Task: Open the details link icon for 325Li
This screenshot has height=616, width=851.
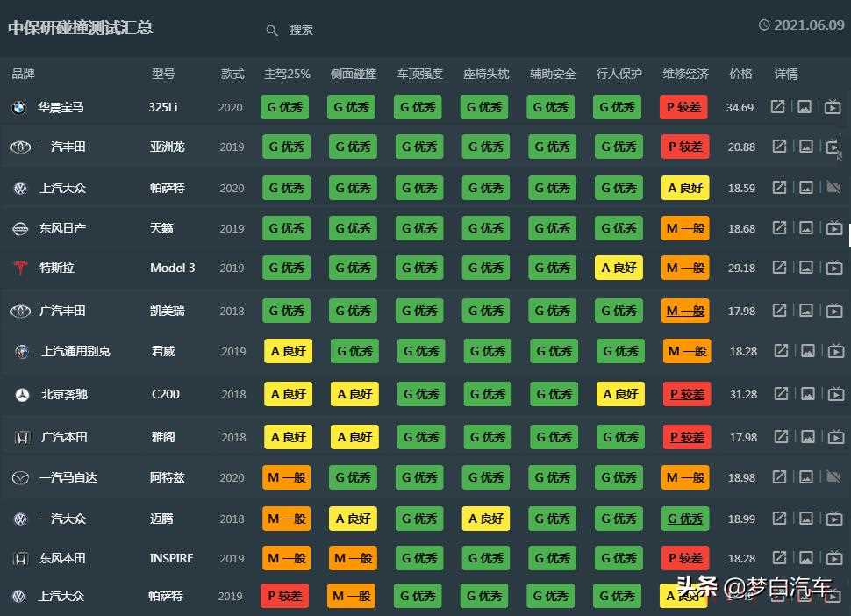Action: pos(777,107)
